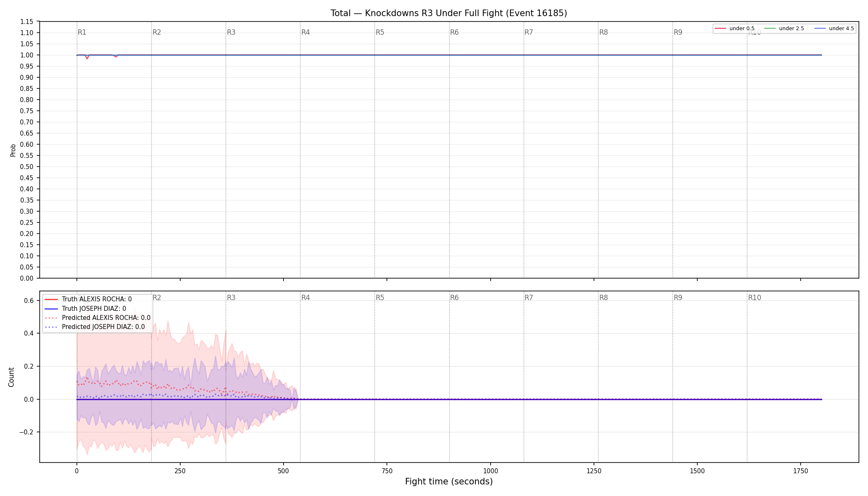Click the 1500 tick on time axis
Viewport: 868px width, 496px height.
coord(697,471)
